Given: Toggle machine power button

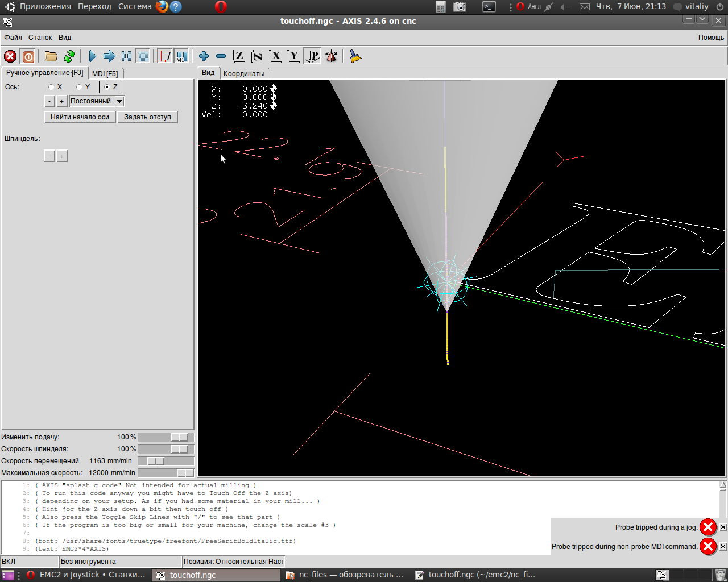Looking at the screenshot, I should point(28,56).
